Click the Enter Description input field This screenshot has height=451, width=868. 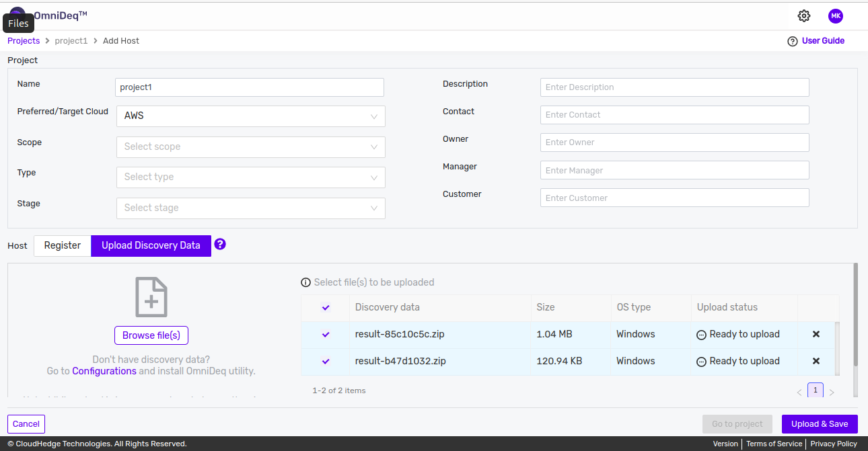674,87
